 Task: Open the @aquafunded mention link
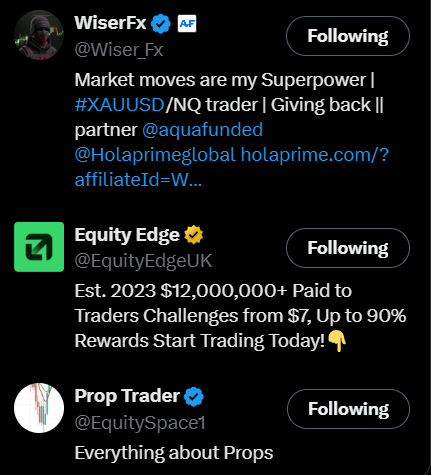[203, 130]
